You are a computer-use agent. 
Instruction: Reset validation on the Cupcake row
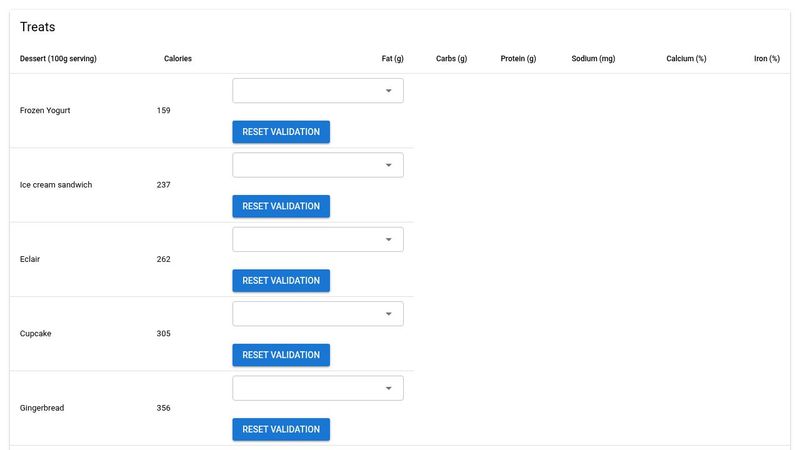[x=281, y=355]
